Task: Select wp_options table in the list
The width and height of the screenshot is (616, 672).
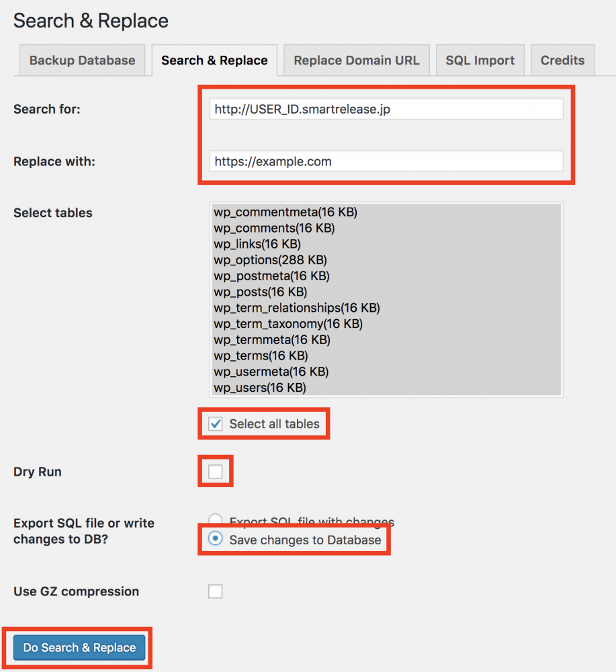Action: click(270, 260)
